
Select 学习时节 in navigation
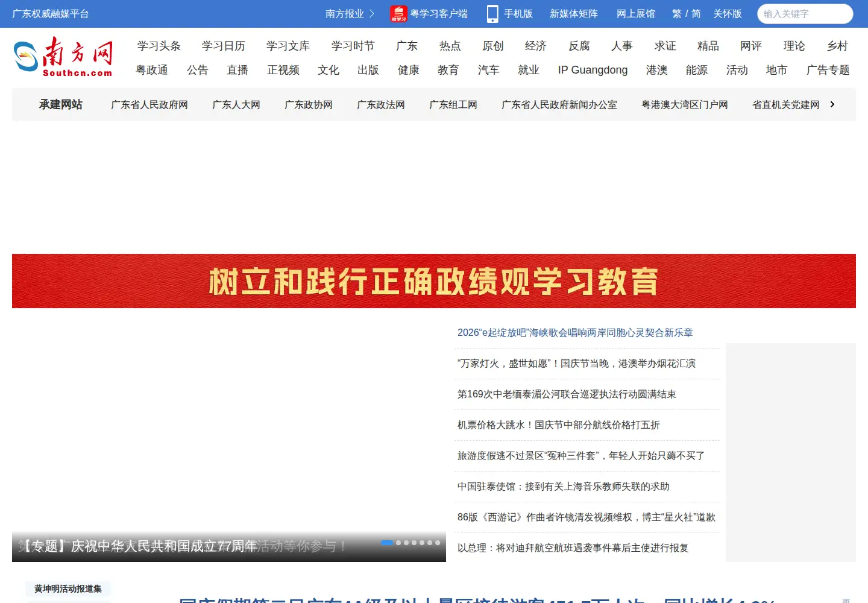pyautogui.click(x=353, y=46)
